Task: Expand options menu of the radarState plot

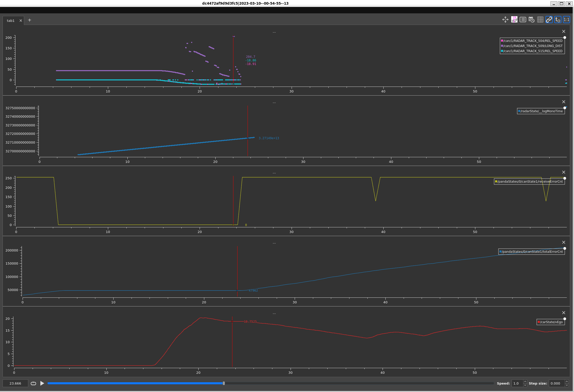Action: (274, 102)
